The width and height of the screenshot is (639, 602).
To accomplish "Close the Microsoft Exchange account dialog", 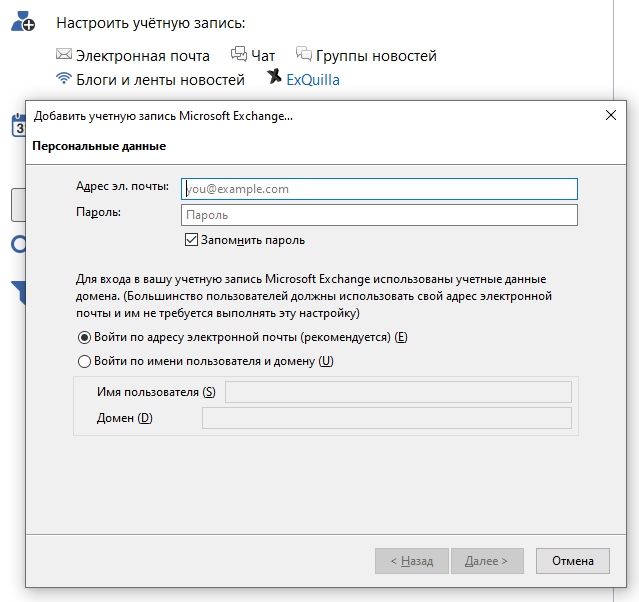I will point(610,115).
